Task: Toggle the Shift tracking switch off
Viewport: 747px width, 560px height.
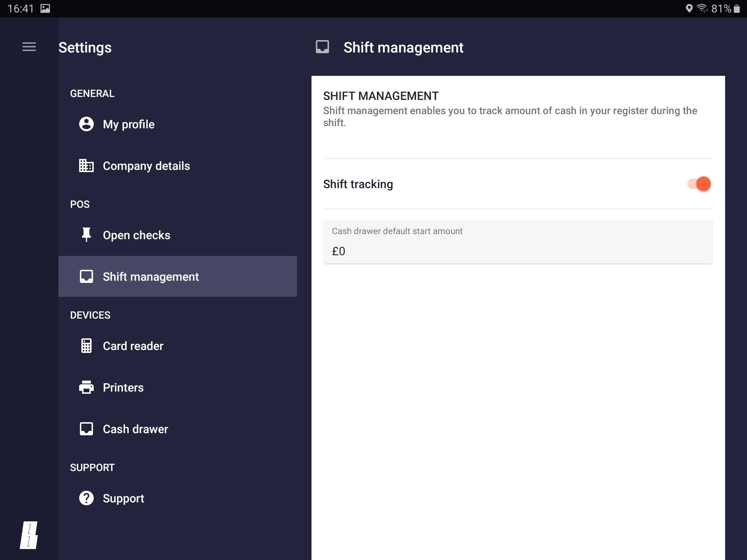Action: coord(699,184)
